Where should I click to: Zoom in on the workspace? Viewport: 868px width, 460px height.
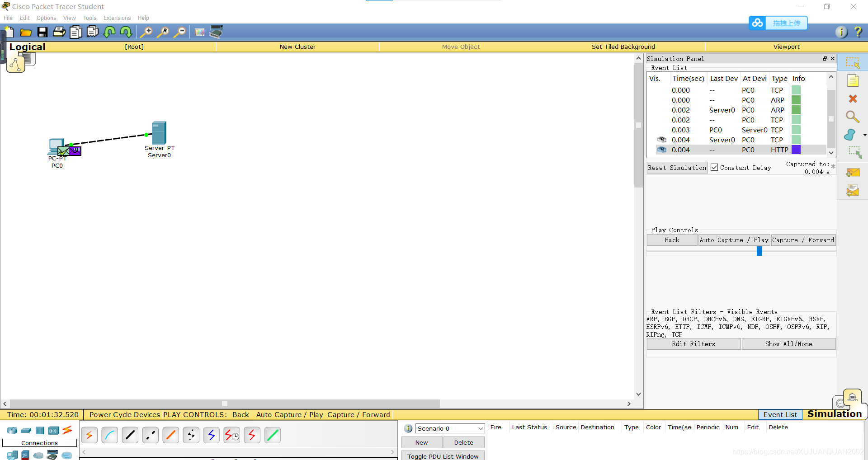[146, 32]
